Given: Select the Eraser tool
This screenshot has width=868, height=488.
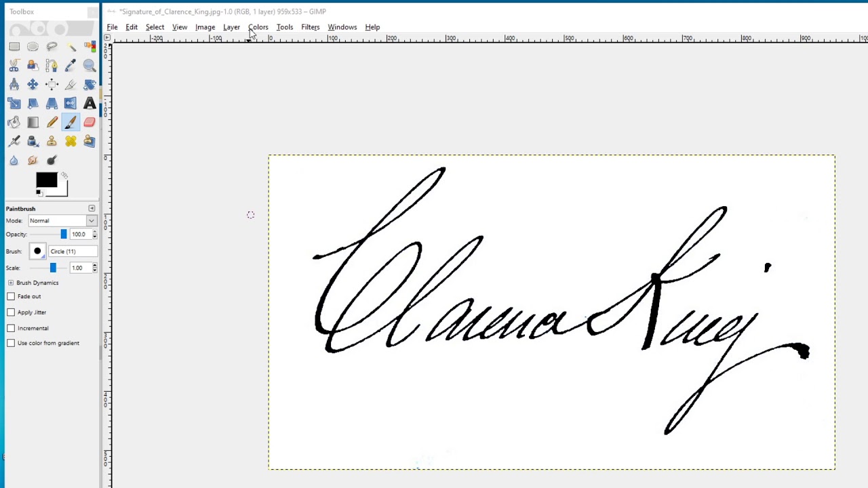Looking at the screenshot, I should [90, 123].
